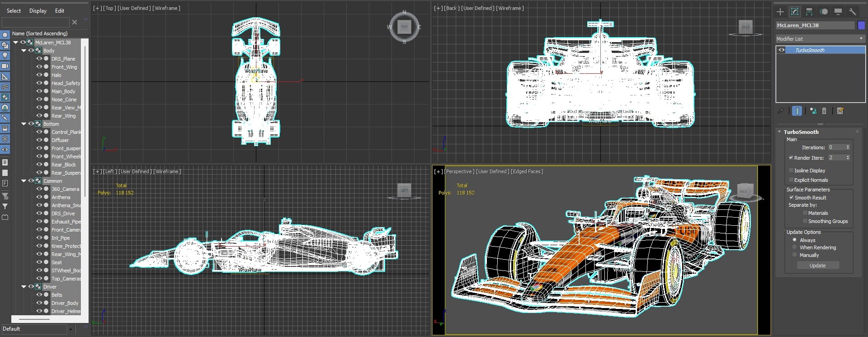Open the Display command panel tab
The height and width of the screenshot is (337, 868).
838,12
